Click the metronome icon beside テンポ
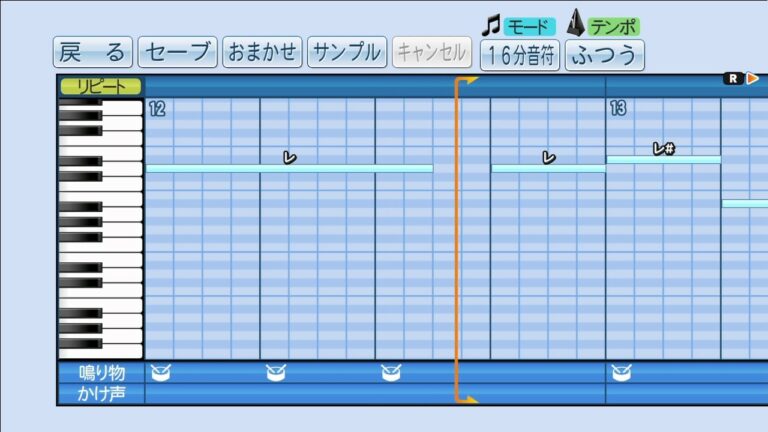The height and width of the screenshot is (432, 768). (x=576, y=23)
